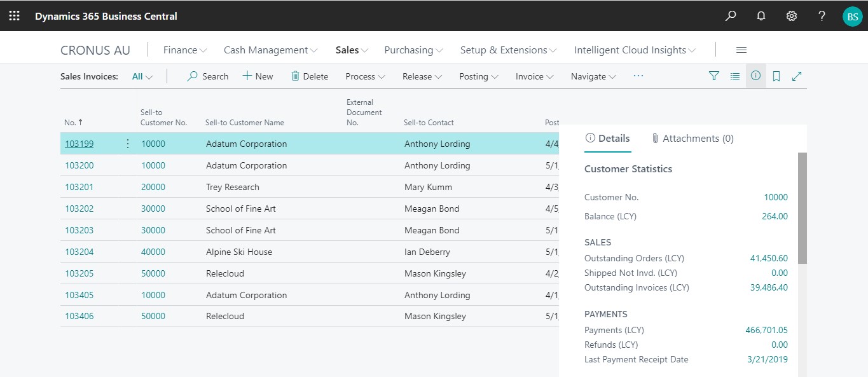Image resolution: width=868 pixels, height=377 pixels.
Task: Expand the Finance dropdown menu
Action: point(185,50)
